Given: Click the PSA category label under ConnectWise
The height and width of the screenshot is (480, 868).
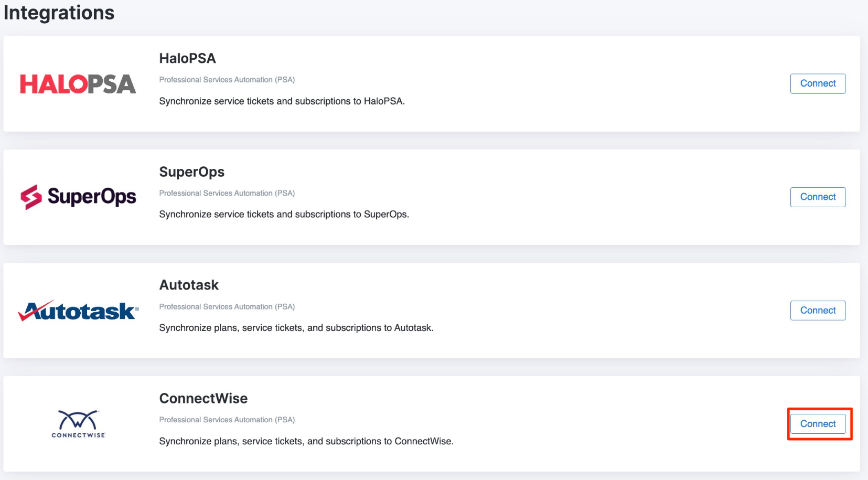Looking at the screenshot, I should click(227, 420).
